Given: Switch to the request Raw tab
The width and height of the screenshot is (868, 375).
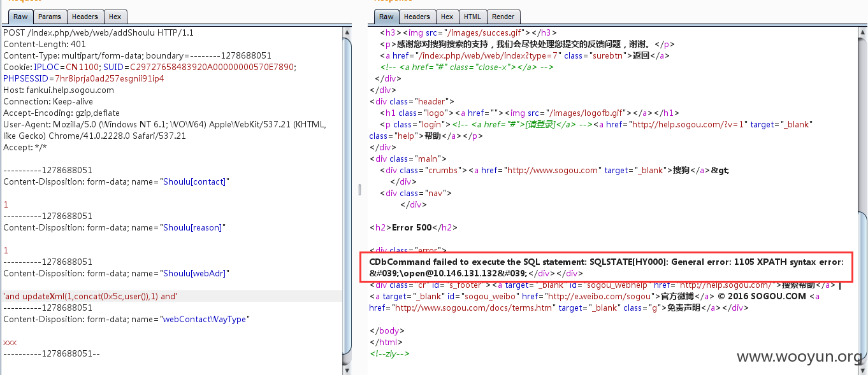Looking at the screenshot, I should click(20, 17).
